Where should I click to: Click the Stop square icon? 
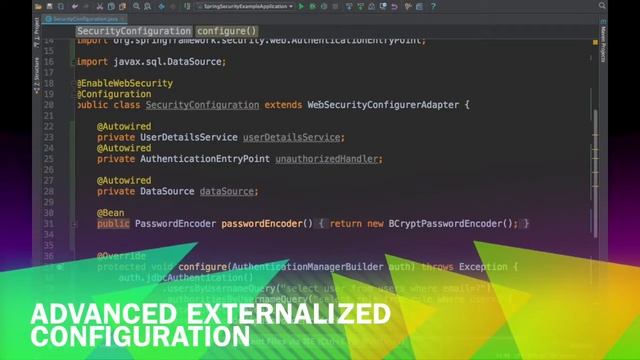click(336, 6)
